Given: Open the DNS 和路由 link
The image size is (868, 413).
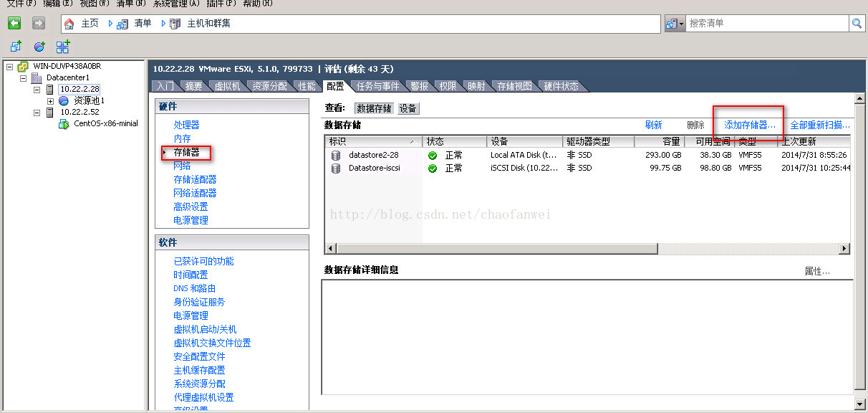Looking at the screenshot, I should [194, 288].
